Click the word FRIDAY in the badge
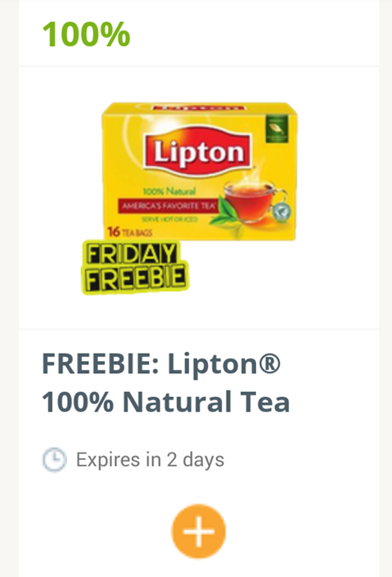 point(132,254)
